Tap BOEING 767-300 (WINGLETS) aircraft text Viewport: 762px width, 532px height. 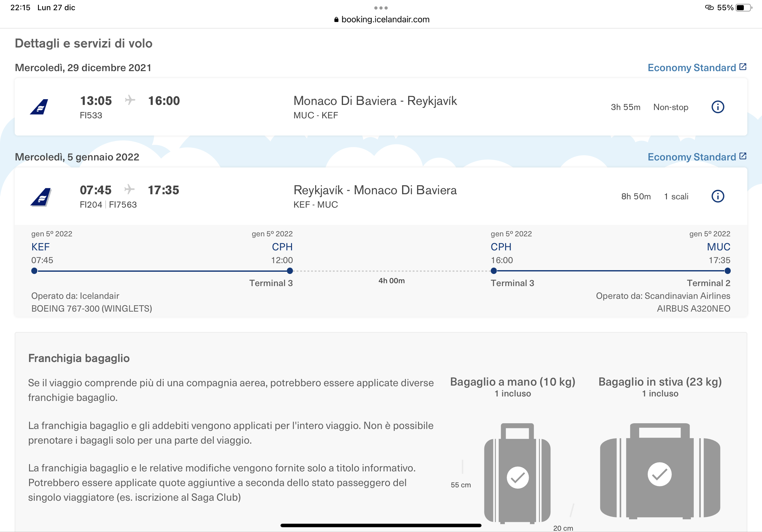[92, 308]
